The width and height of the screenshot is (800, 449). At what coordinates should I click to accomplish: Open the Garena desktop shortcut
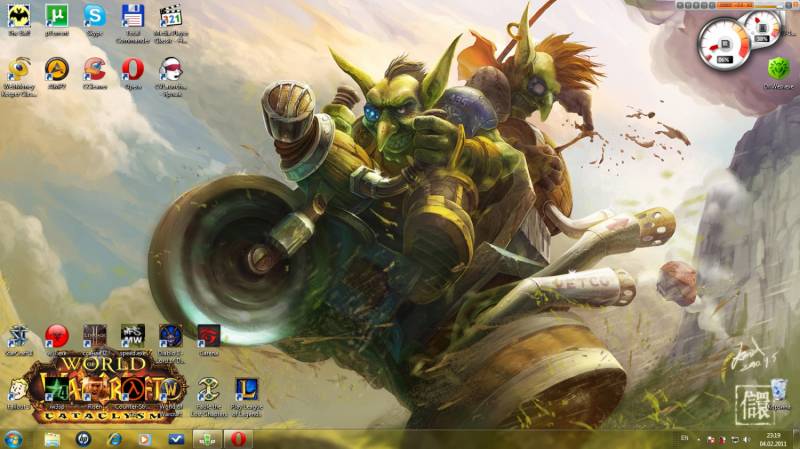point(209,339)
